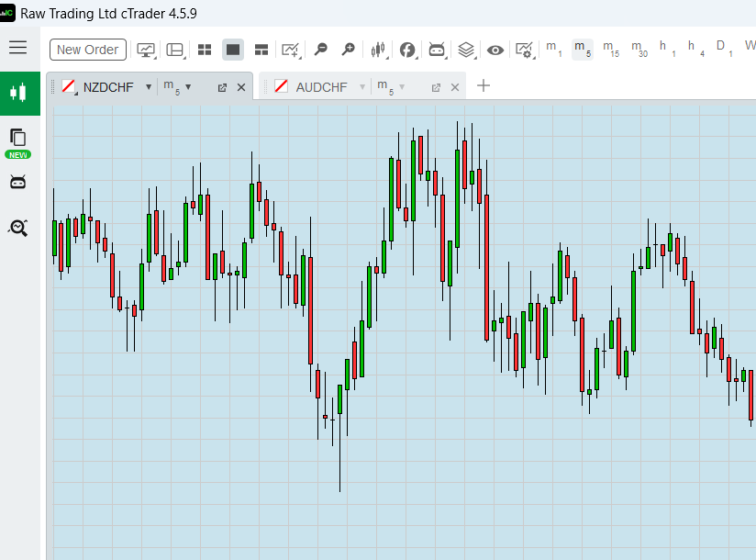Image resolution: width=756 pixels, height=560 pixels.
Task: Click the NZDCHF red slash symbol icon
Action: click(69, 87)
